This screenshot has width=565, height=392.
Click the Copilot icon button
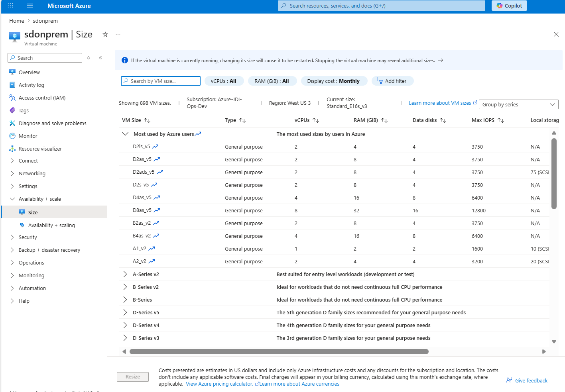(x=509, y=6)
